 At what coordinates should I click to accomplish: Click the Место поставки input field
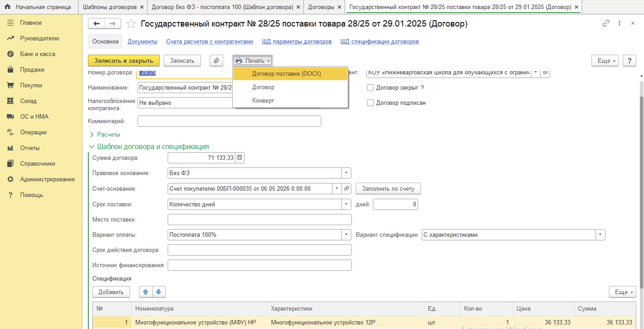(x=259, y=219)
